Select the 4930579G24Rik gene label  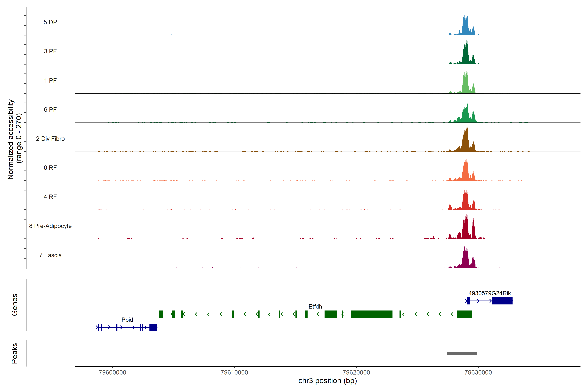click(x=490, y=293)
